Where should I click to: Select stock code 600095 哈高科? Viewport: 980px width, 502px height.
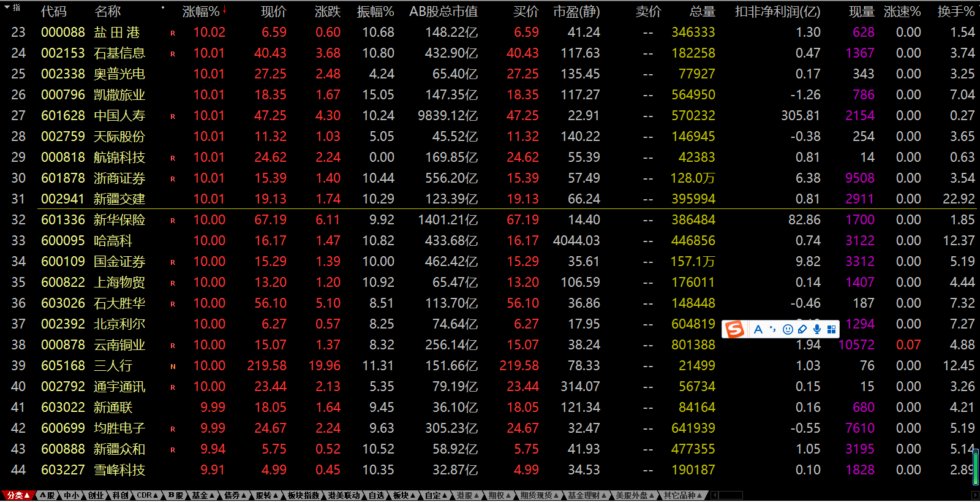(63, 241)
